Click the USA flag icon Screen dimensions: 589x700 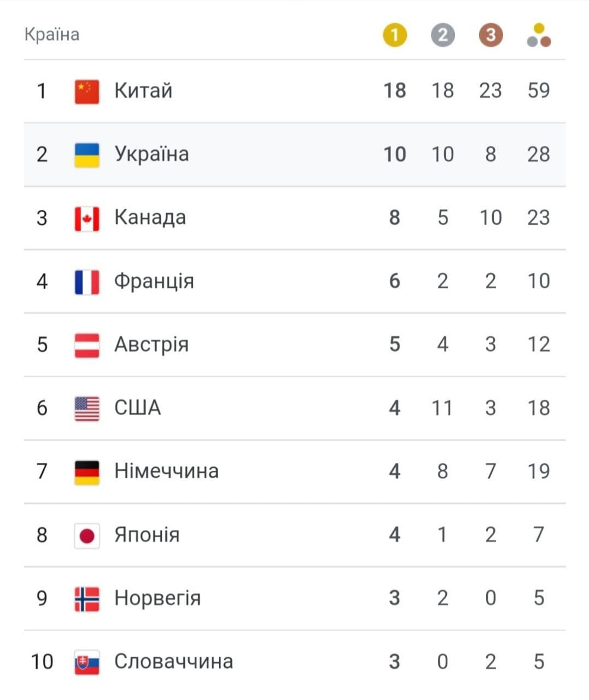(x=87, y=409)
